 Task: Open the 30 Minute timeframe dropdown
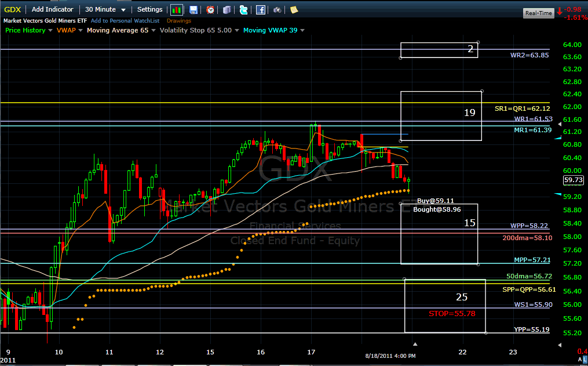click(105, 9)
